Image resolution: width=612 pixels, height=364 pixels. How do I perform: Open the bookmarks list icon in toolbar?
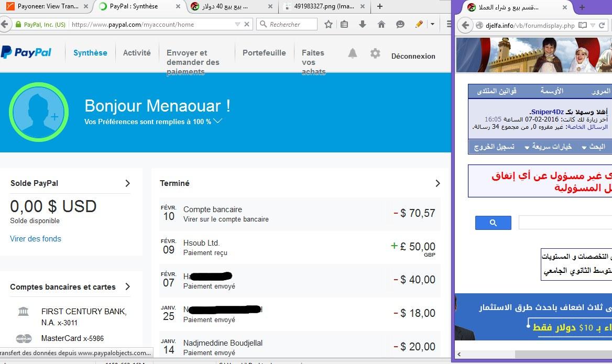point(344,24)
